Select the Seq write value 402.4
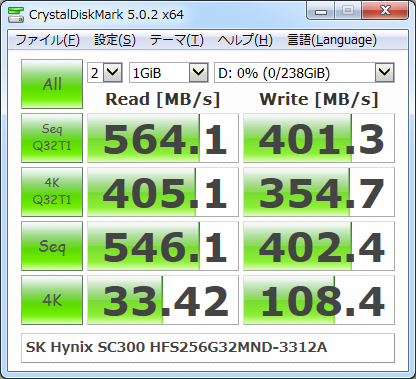 (319, 246)
